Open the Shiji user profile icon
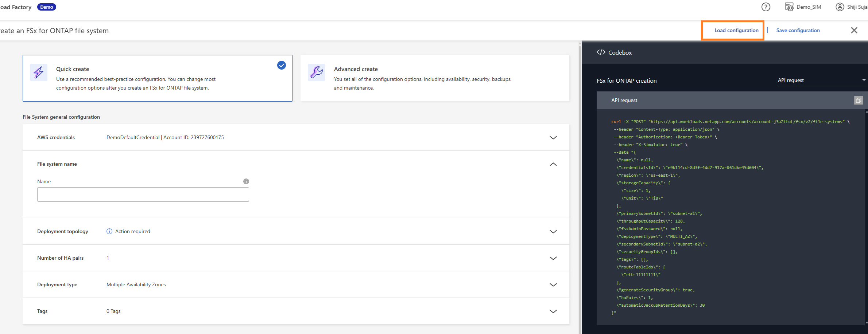868x334 pixels. (840, 7)
